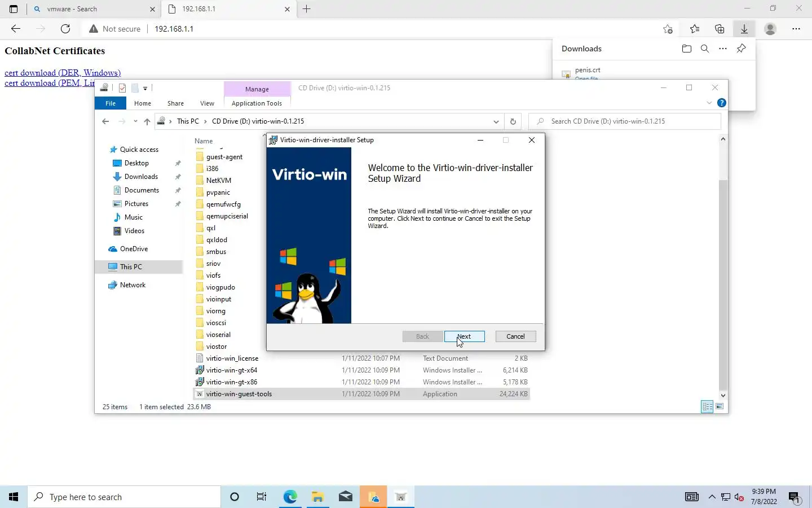This screenshot has width=812, height=508.
Task: Open Downloads folder icon in Edge panel
Action: point(686,49)
